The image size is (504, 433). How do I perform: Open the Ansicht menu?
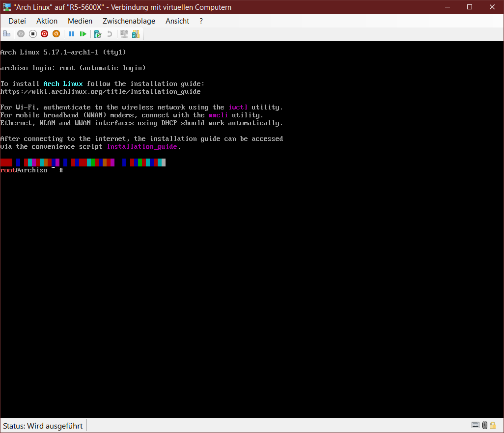click(x=177, y=21)
